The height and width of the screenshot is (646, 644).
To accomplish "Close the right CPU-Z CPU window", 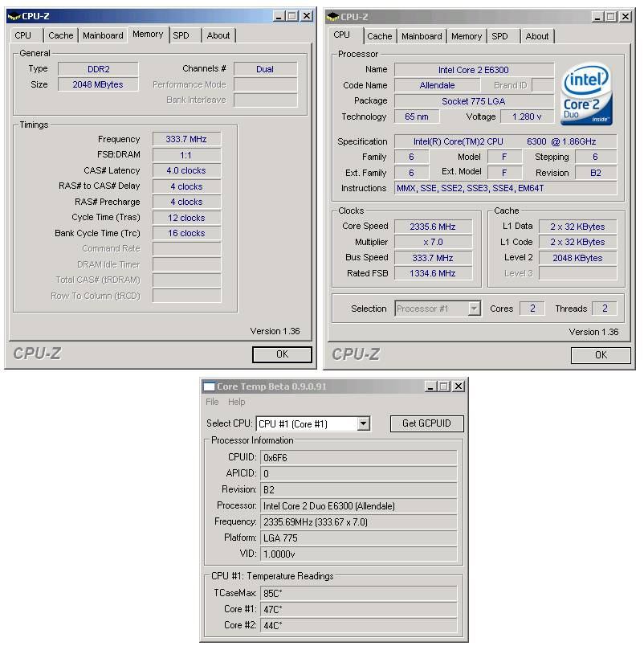I will tap(626, 17).
